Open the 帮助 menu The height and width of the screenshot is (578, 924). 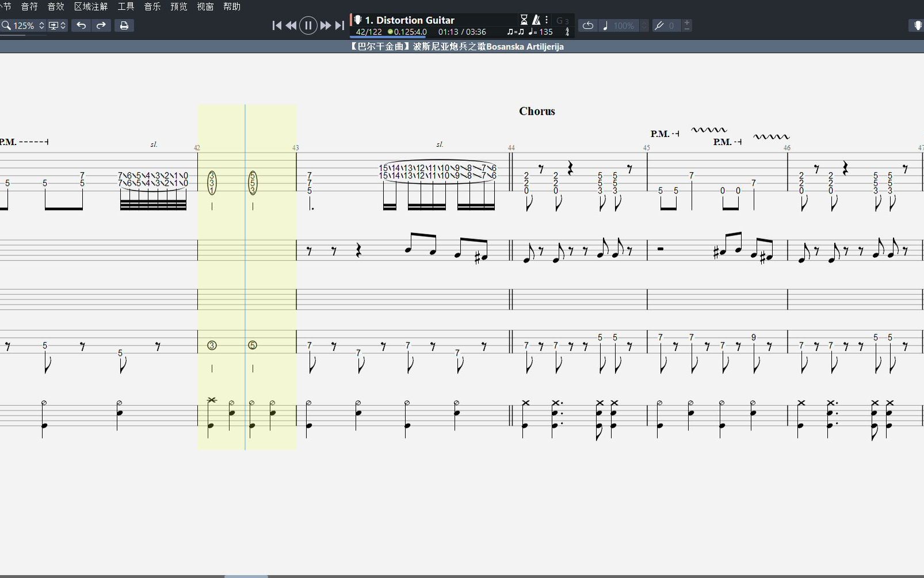232,6
